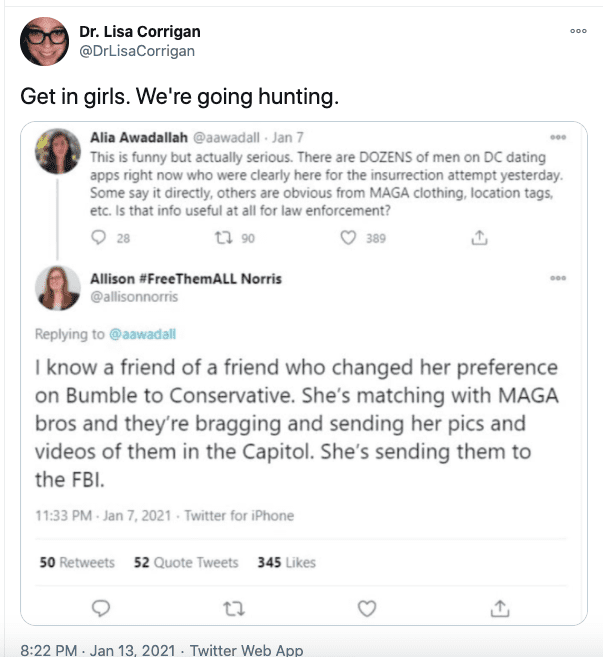Share Allison Norris's tweet via bottom icon
The height and width of the screenshot is (657, 603).
coord(501,607)
